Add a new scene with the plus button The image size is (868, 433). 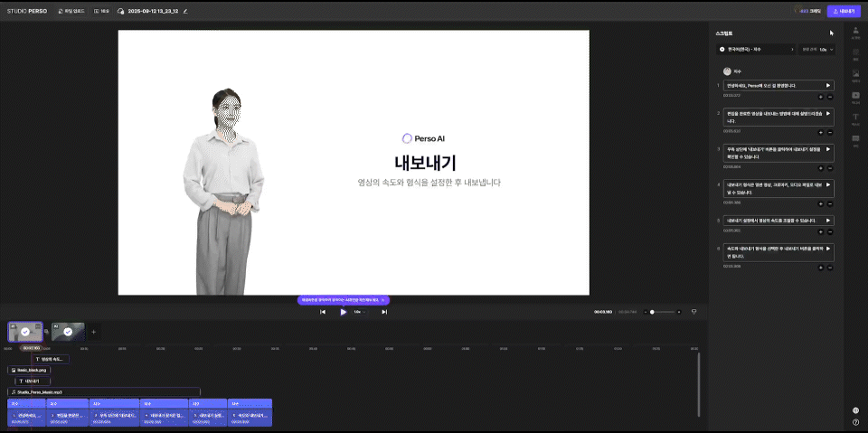(93, 332)
